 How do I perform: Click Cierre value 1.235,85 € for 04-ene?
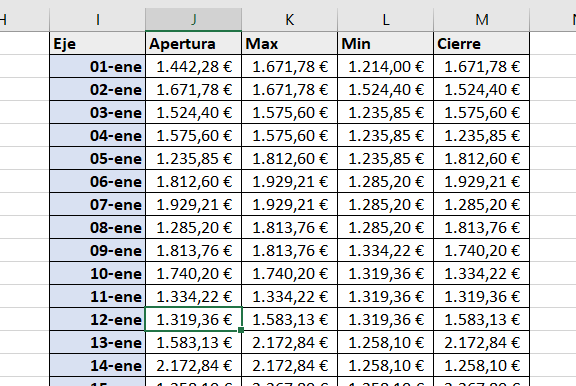click(x=482, y=136)
